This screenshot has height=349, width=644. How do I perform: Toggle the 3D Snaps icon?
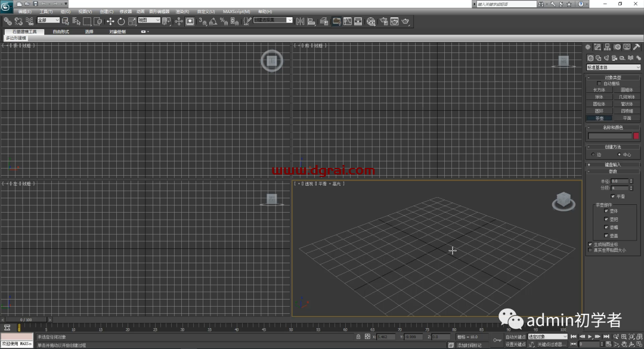point(203,21)
